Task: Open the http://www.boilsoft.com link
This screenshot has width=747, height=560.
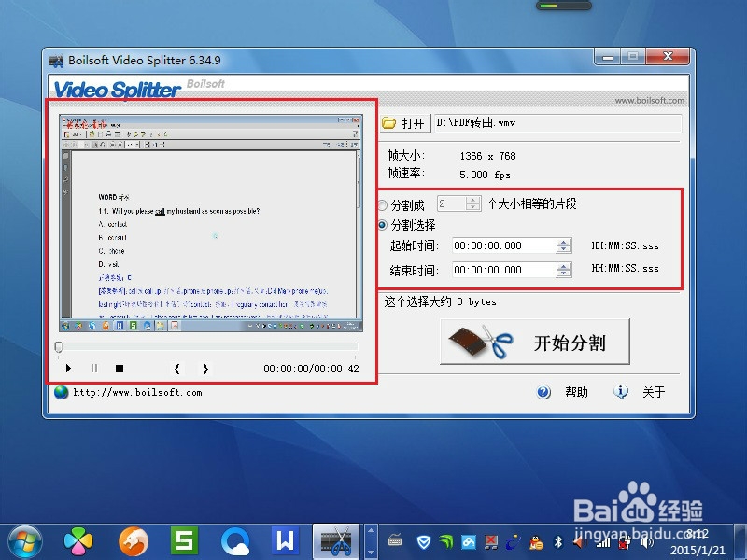Action: (137, 392)
